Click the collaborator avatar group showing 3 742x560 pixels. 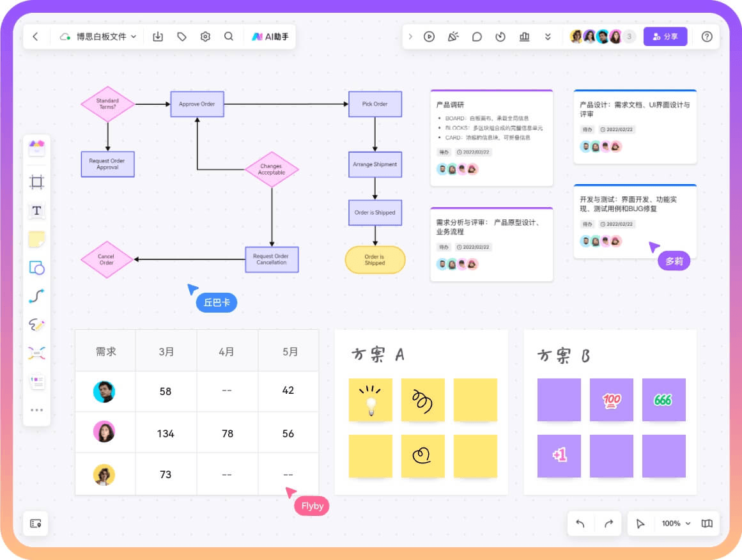[x=601, y=36]
